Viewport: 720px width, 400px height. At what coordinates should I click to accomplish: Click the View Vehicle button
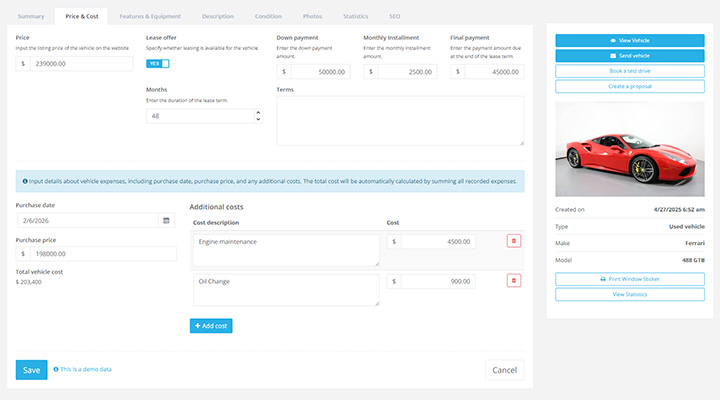630,40
